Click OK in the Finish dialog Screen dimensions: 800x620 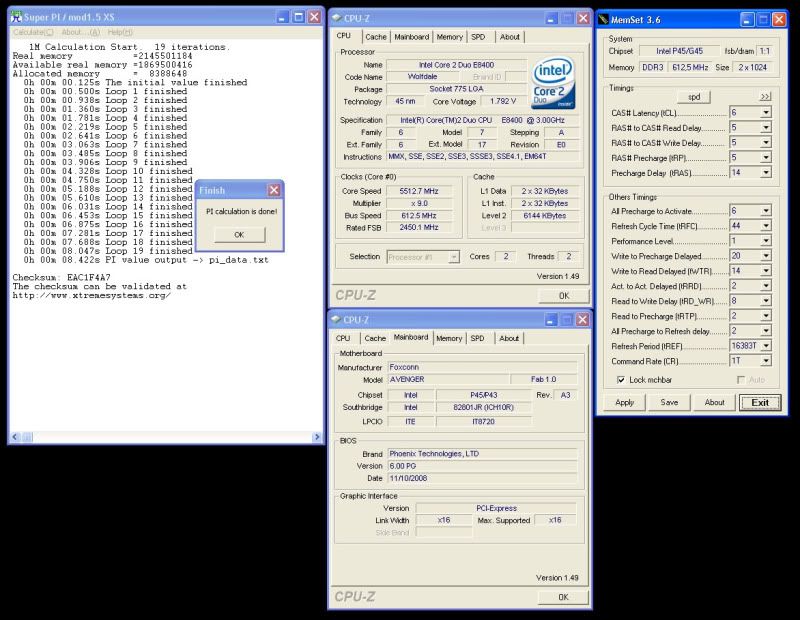pos(239,235)
